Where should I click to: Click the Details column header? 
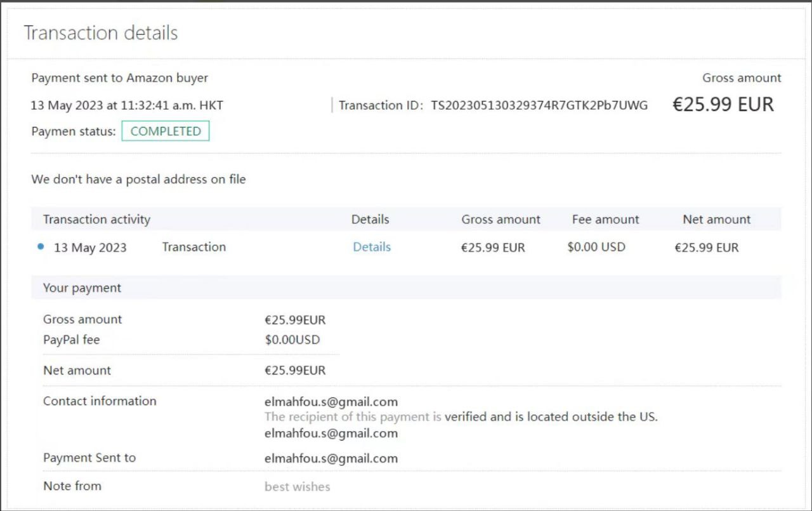coord(370,220)
